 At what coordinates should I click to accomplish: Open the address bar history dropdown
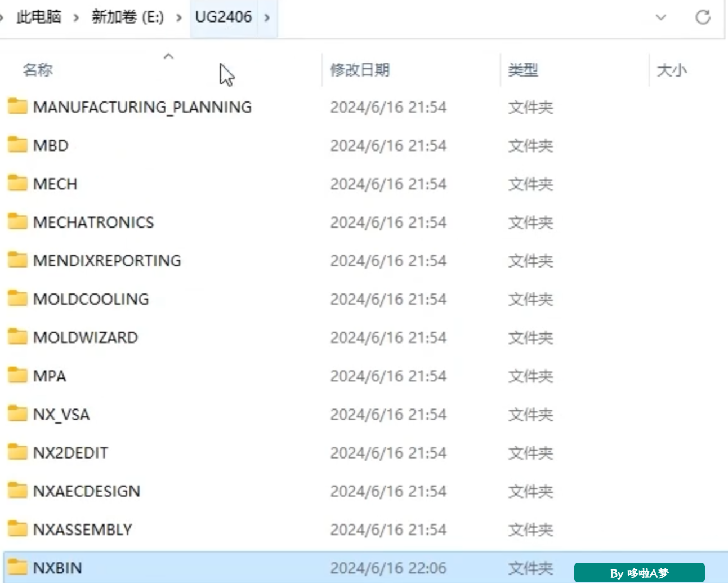pyautogui.click(x=661, y=17)
